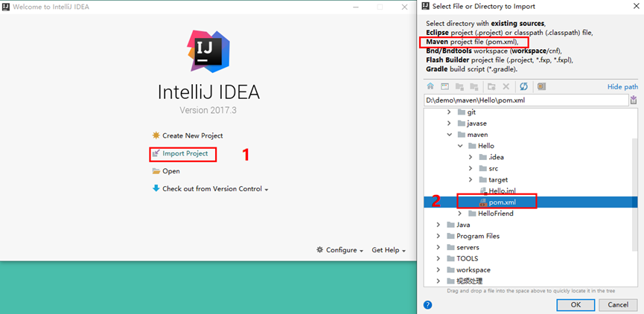Screen dimensions: 644x314
Task: Click the Create New Project star icon
Action: (156, 135)
